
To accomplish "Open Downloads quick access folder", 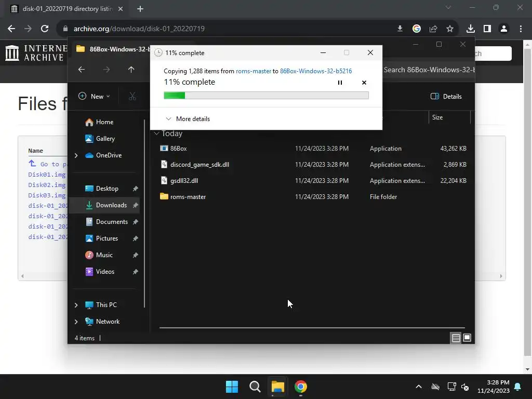I will (106, 205).
